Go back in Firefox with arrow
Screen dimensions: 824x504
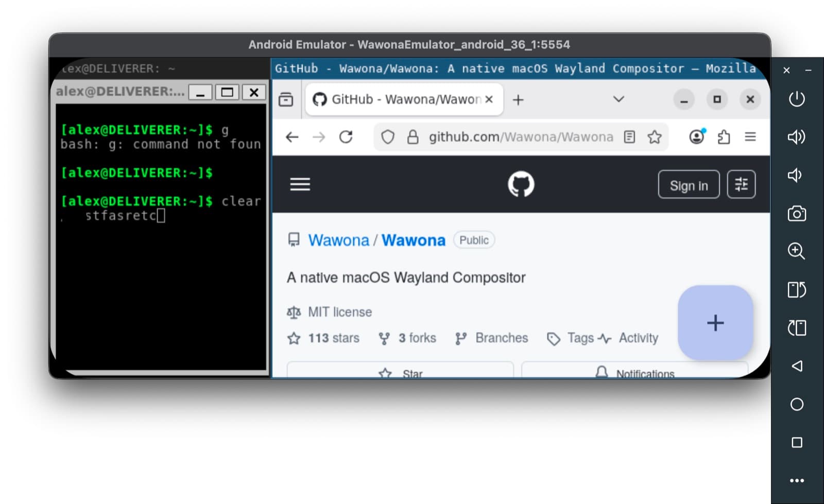(292, 137)
